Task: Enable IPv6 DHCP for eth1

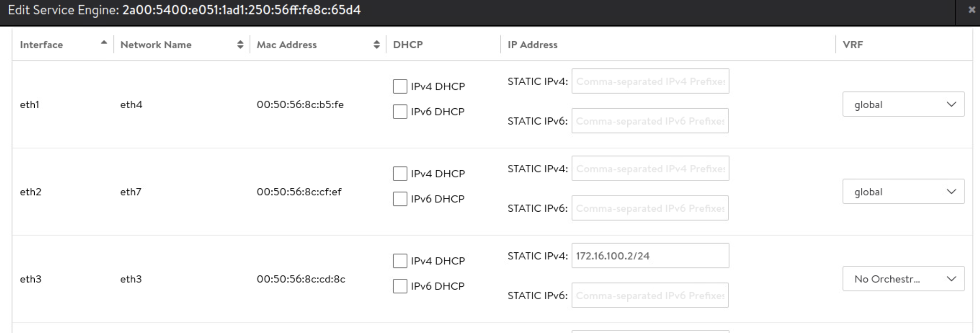Action: click(x=400, y=112)
